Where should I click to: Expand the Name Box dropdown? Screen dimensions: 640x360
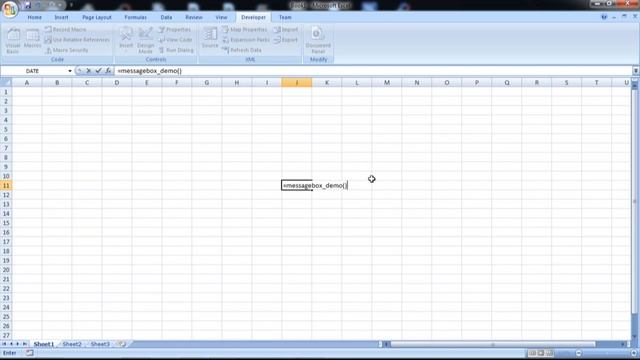[x=70, y=71]
